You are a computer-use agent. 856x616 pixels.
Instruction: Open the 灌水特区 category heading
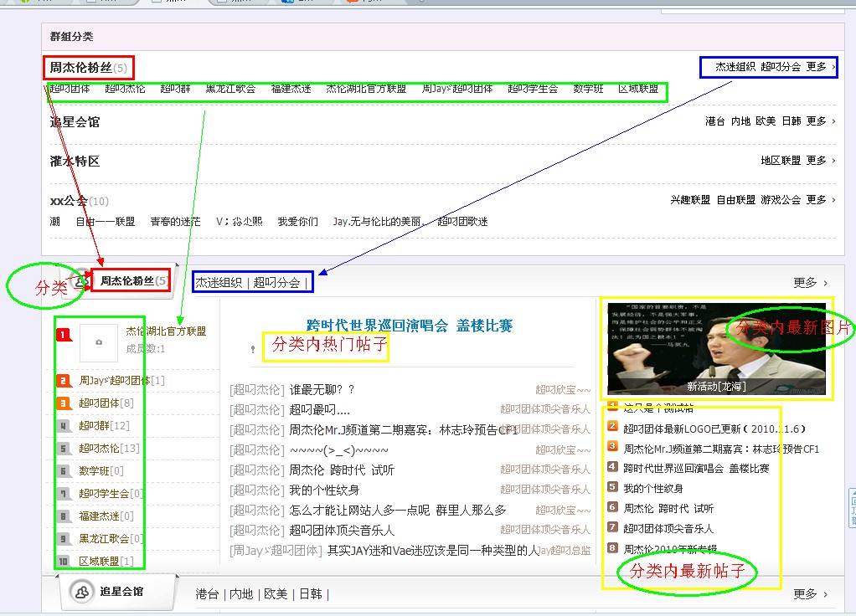[x=75, y=161]
